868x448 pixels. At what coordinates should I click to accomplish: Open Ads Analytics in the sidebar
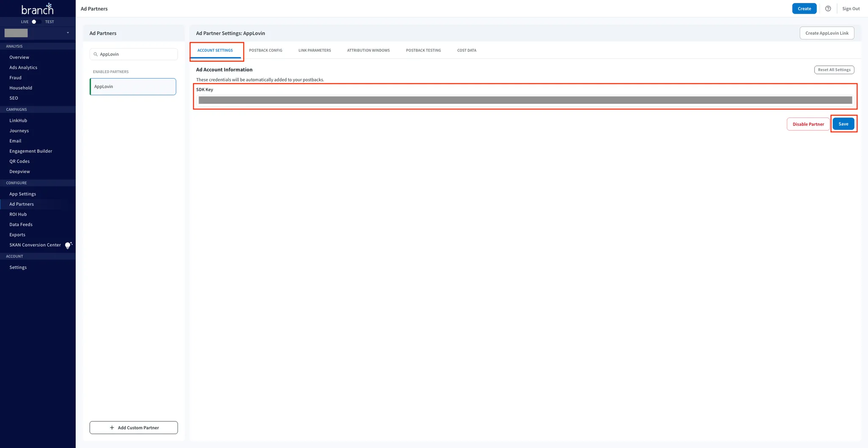click(23, 67)
